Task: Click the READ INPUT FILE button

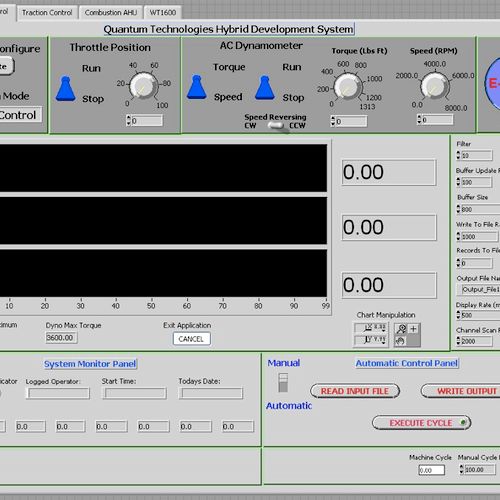Action: tap(355, 391)
